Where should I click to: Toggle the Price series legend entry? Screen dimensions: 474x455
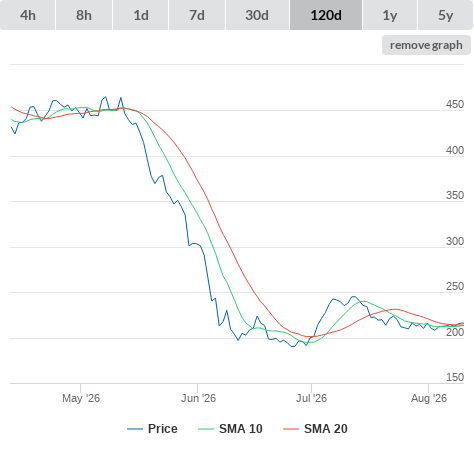pyautogui.click(x=152, y=429)
